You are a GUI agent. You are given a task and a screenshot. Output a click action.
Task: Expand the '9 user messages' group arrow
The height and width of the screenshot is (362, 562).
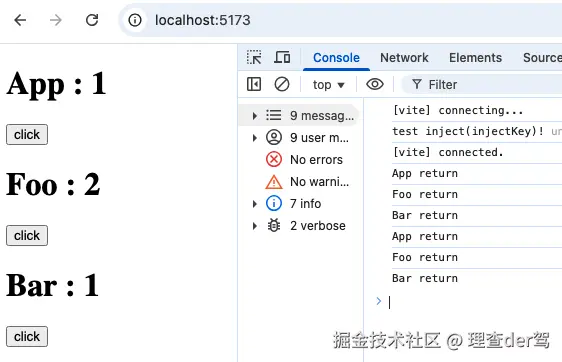(254, 138)
